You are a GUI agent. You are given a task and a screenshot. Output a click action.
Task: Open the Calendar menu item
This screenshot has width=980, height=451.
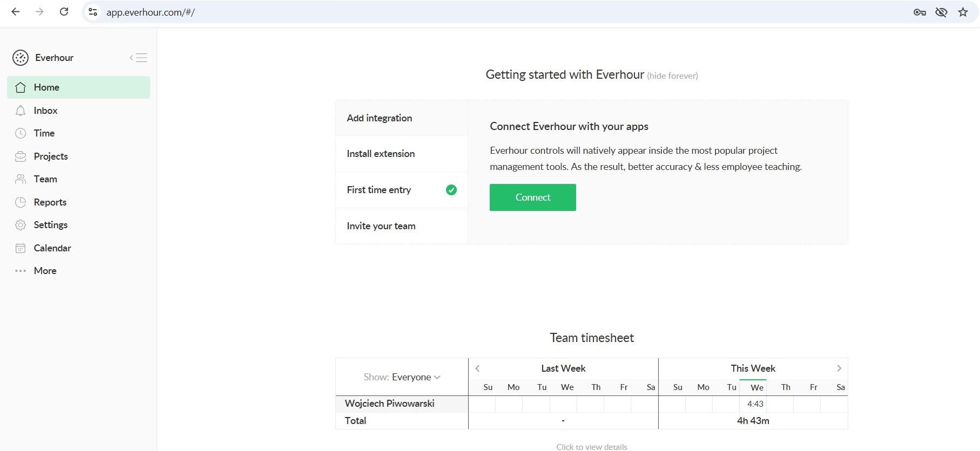[78, 248]
